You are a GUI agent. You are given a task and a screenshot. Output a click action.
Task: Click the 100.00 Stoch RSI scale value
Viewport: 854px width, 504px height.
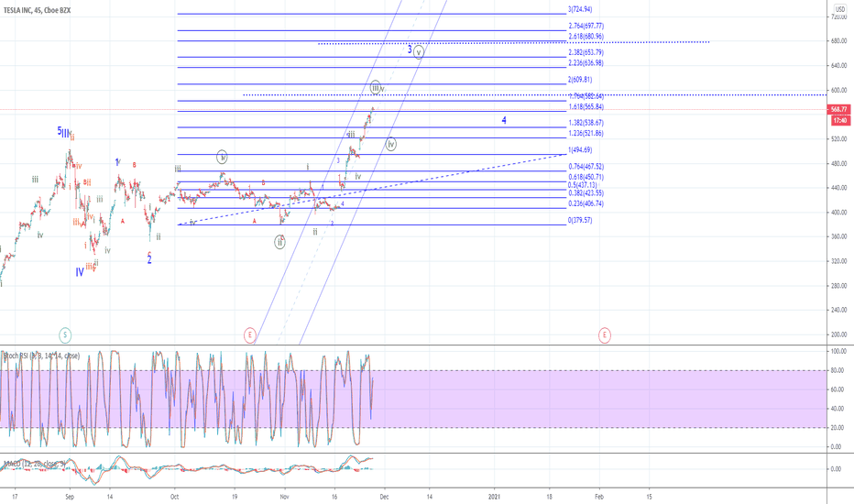point(838,352)
